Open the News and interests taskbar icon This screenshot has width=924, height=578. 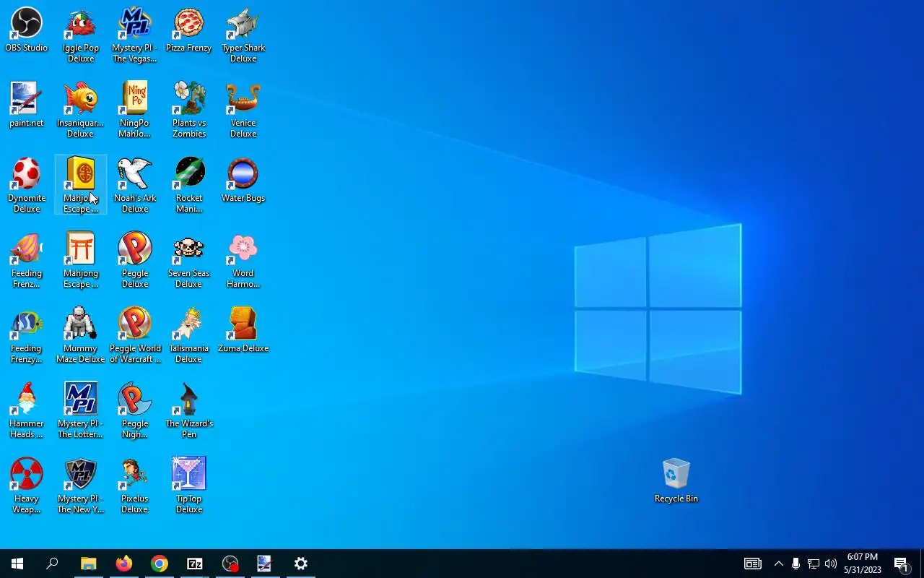(753, 564)
